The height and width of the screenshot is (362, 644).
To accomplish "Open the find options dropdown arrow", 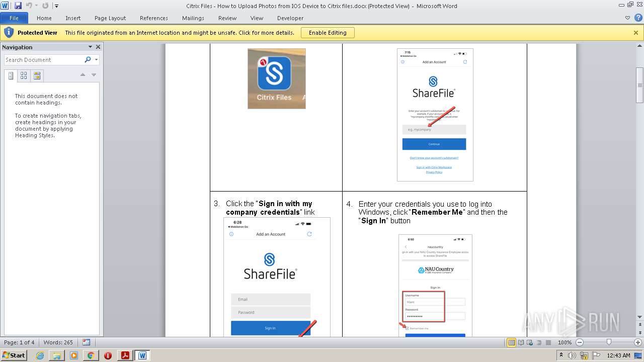I will (x=96, y=60).
